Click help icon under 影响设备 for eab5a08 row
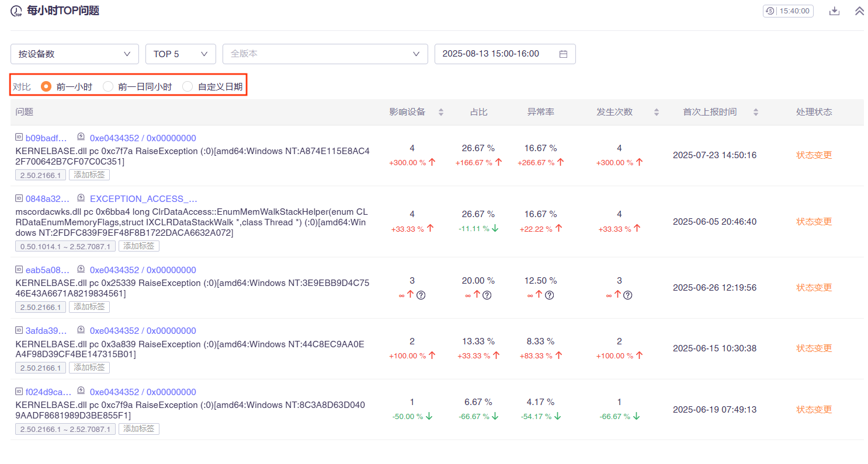The height and width of the screenshot is (464, 868). pyautogui.click(x=421, y=295)
